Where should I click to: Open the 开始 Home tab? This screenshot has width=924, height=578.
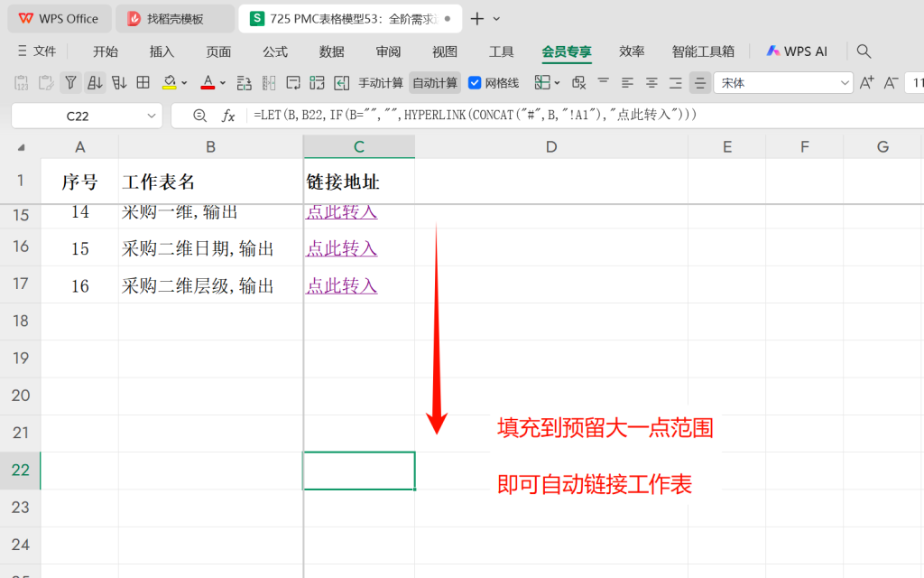106,51
